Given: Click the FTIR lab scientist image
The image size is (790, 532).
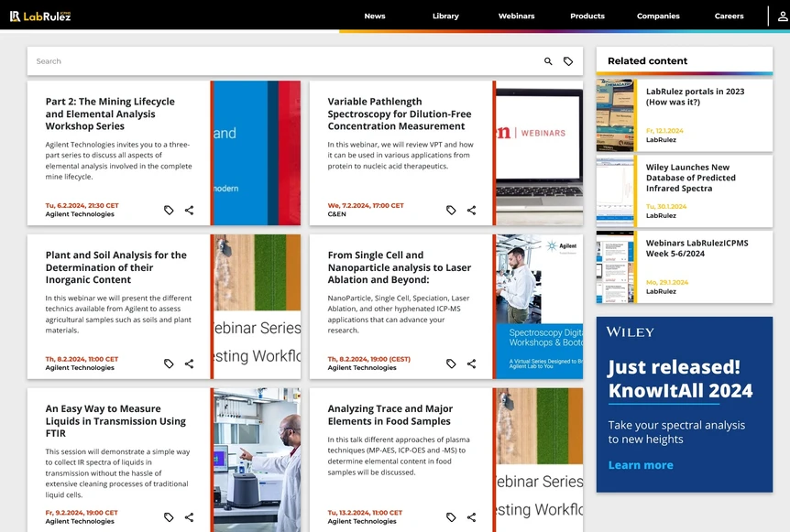Looking at the screenshot, I should coord(256,460).
